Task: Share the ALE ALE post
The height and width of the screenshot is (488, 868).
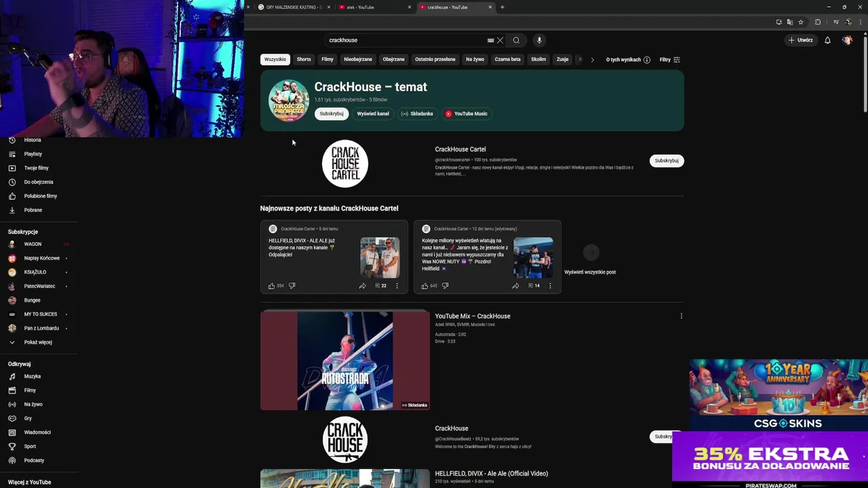Action: point(362,286)
